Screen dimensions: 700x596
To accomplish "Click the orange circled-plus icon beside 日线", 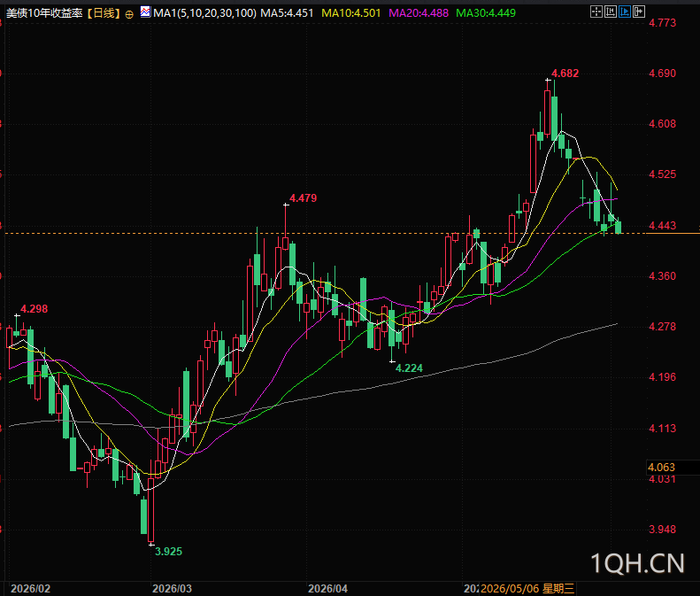I will (x=129, y=14).
